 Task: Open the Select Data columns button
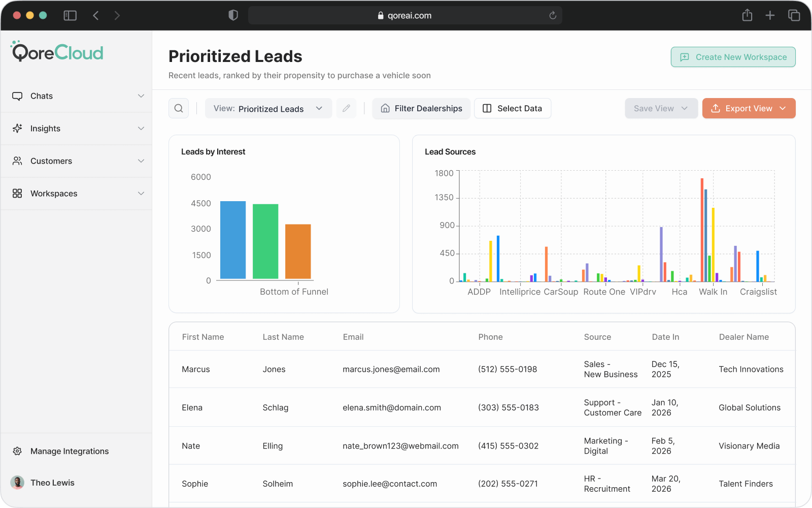coord(513,108)
